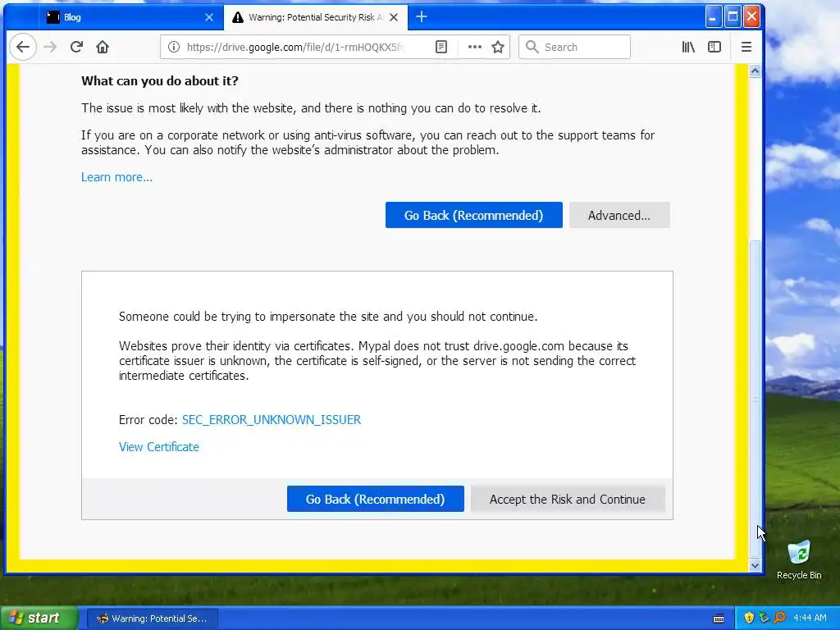
Task: Go to the Home page icon
Action: [x=103, y=47]
